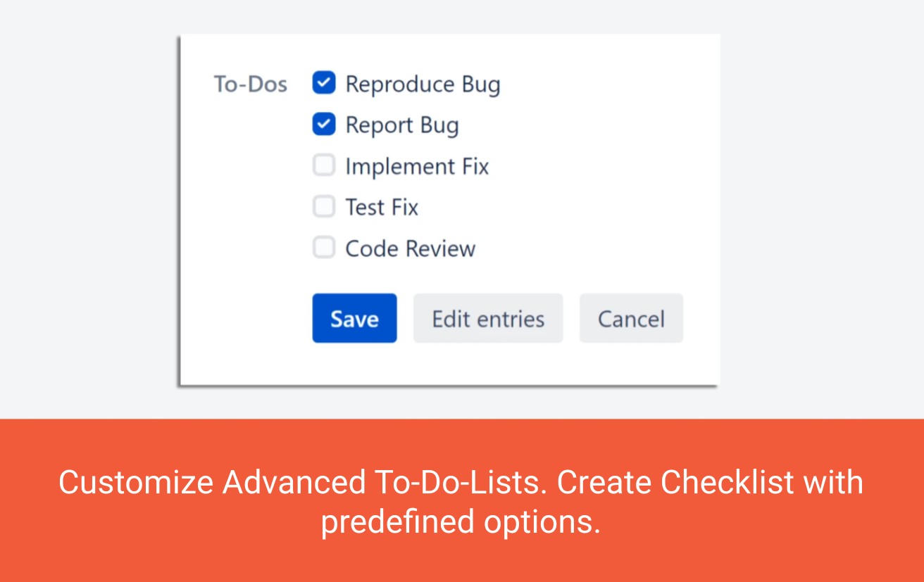Select the 'Implement Fix' label text

416,166
